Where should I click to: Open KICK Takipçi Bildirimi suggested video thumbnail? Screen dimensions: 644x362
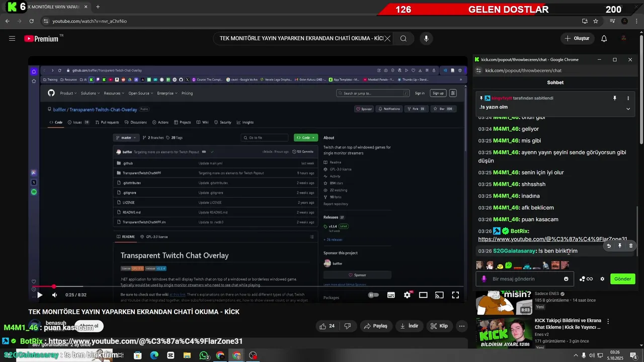pos(504,332)
